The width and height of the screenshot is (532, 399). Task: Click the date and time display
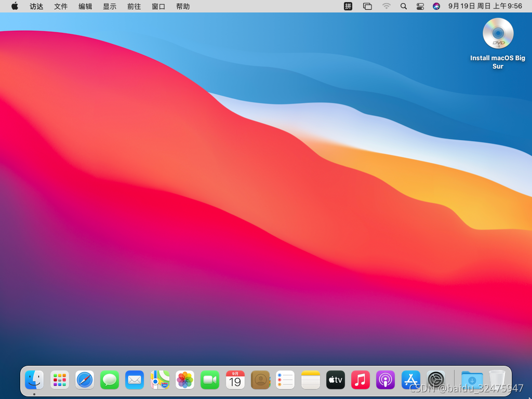click(485, 6)
